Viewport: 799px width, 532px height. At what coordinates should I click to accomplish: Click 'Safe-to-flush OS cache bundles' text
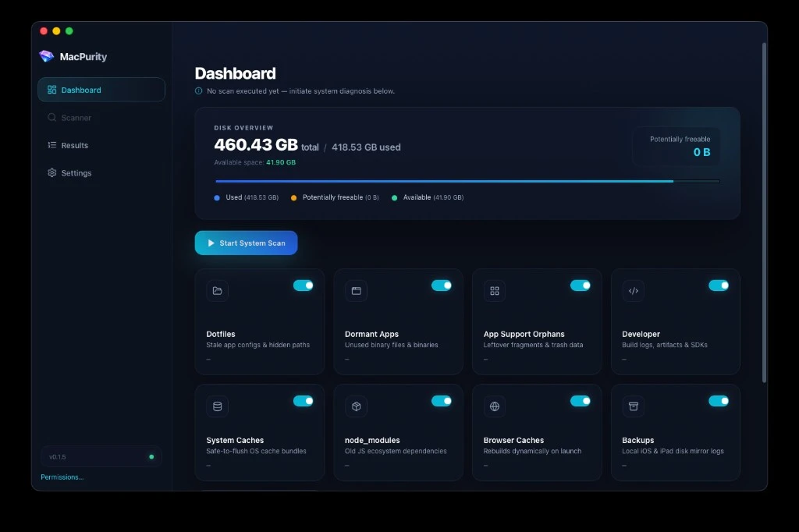click(x=256, y=451)
